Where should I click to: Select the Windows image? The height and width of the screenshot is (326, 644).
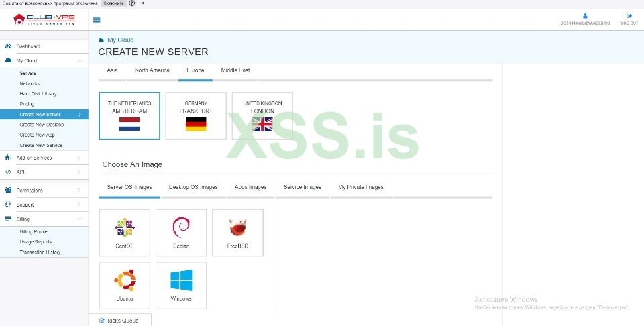181,285
